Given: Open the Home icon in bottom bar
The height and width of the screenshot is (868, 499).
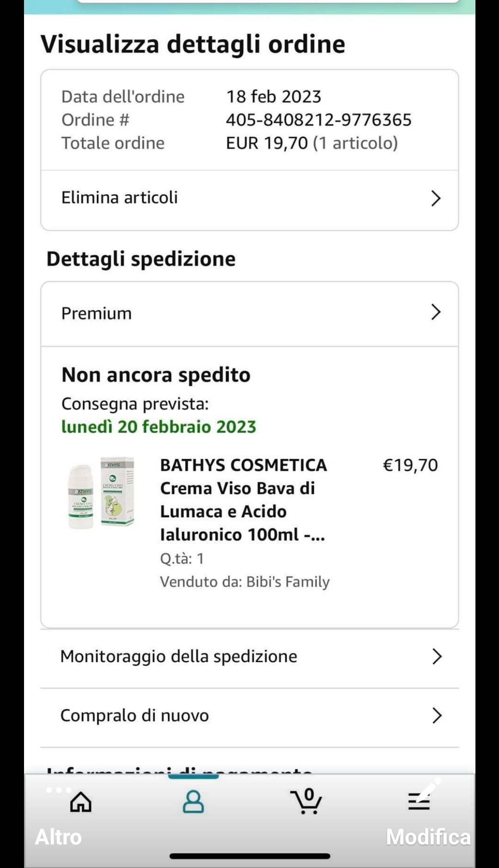Looking at the screenshot, I should (x=81, y=801).
